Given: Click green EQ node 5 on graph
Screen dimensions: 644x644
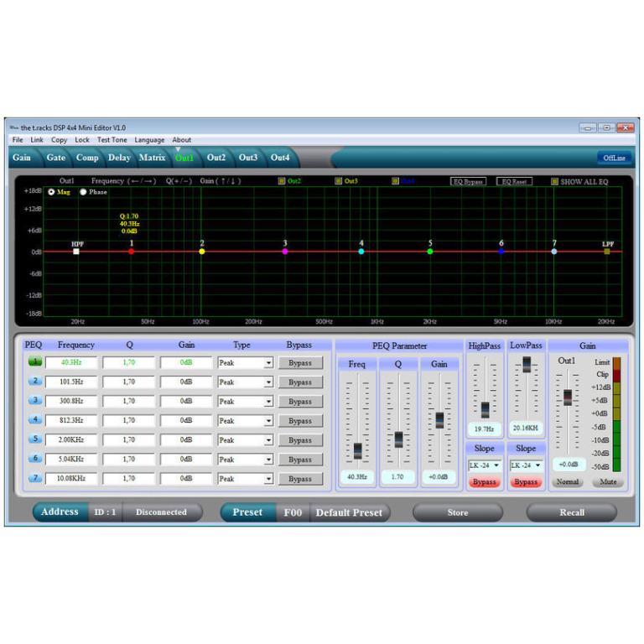Looking at the screenshot, I should (430, 252).
